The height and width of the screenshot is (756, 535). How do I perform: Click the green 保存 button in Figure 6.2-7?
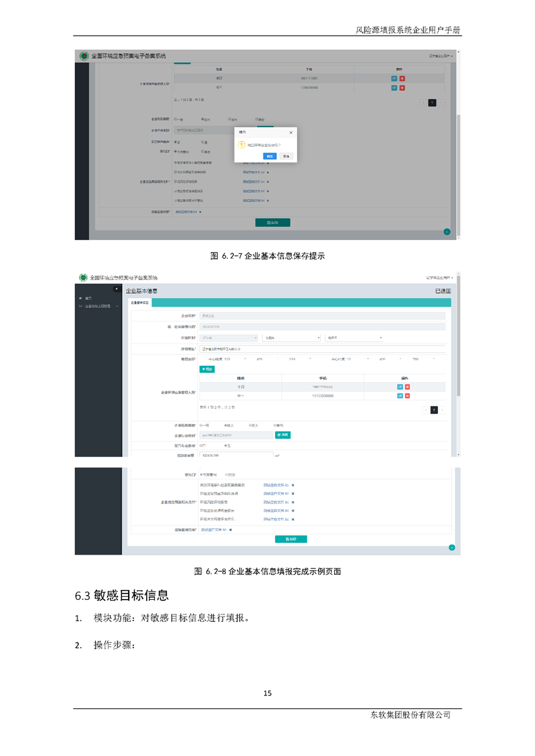[273, 222]
